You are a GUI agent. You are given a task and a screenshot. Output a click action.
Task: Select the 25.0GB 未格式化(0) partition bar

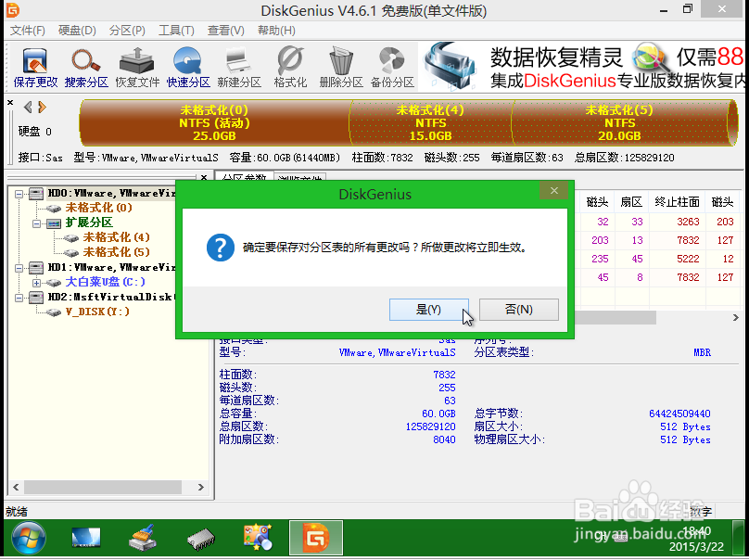214,122
